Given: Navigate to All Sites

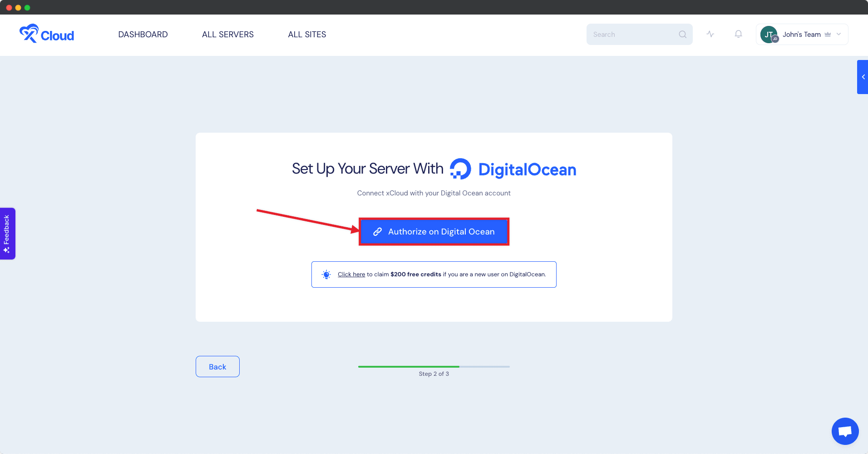Looking at the screenshot, I should (x=307, y=35).
